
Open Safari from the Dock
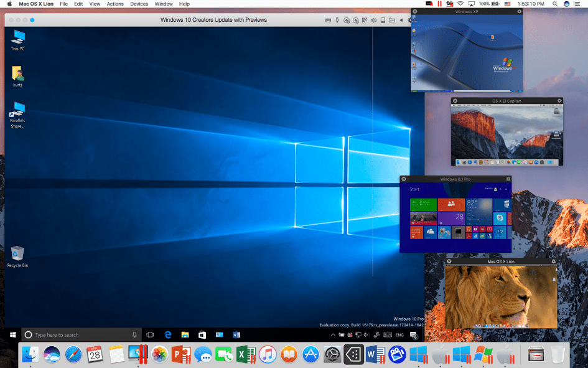click(73, 354)
